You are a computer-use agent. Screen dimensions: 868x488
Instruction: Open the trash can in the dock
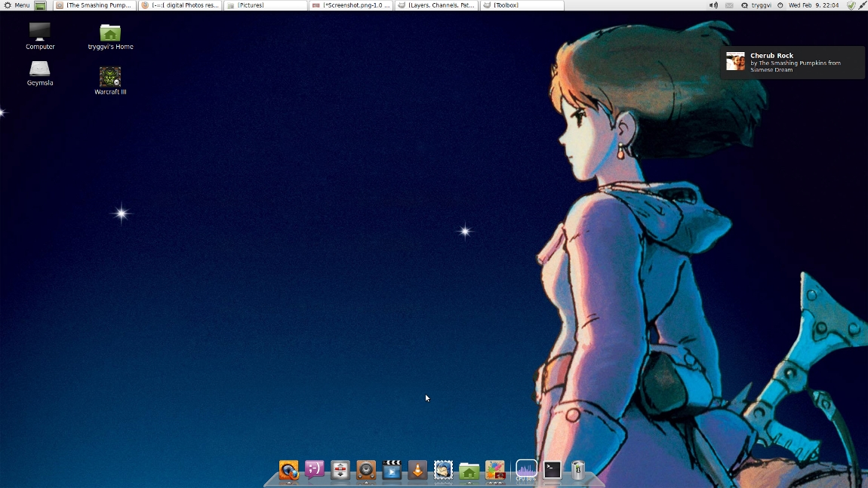[578, 470]
